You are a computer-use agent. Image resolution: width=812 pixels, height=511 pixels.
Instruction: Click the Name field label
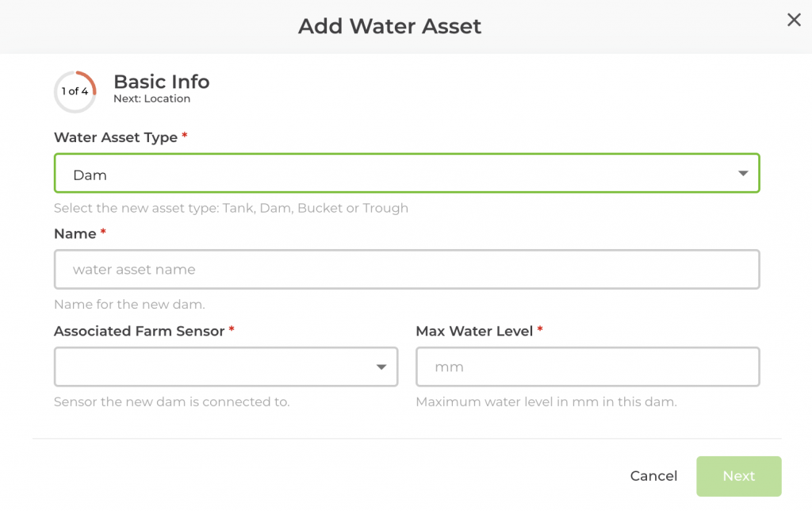click(75, 234)
